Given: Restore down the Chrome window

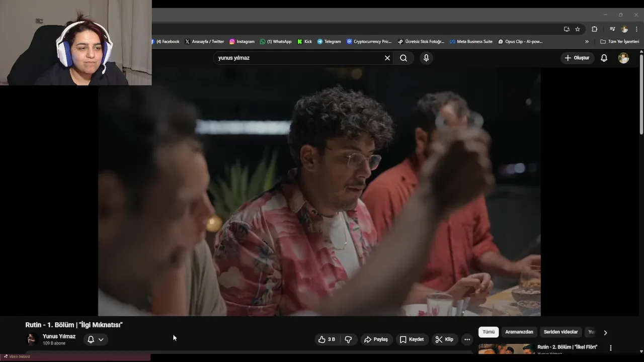Looking at the screenshot, I should (620, 15).
